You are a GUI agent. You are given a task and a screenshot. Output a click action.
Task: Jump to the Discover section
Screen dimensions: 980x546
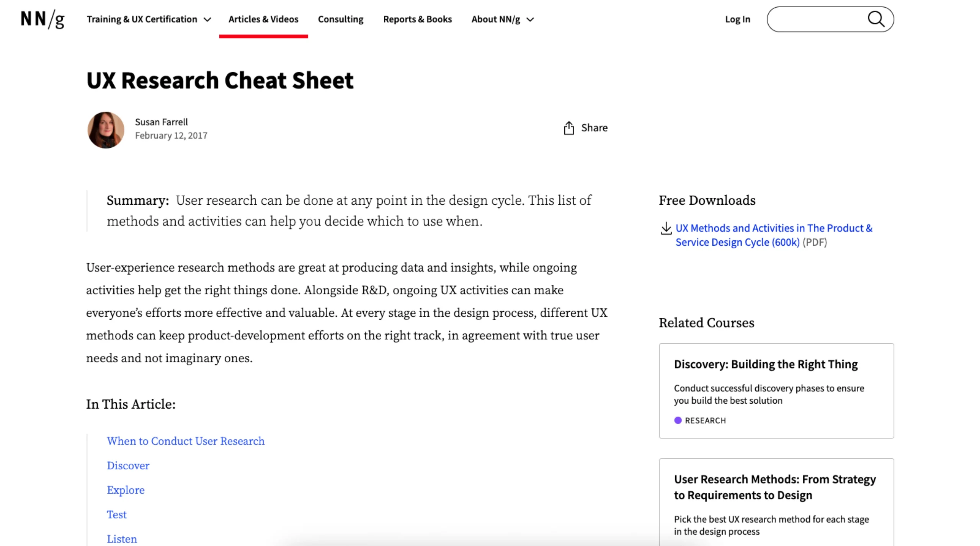coord(128,465)
